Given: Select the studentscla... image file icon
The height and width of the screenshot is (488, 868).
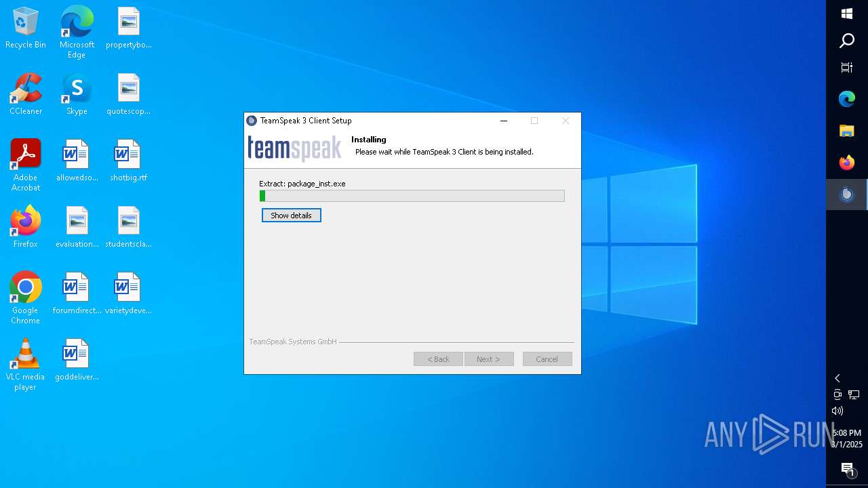Looking at the screenshot, I should [x=128, y=228].
